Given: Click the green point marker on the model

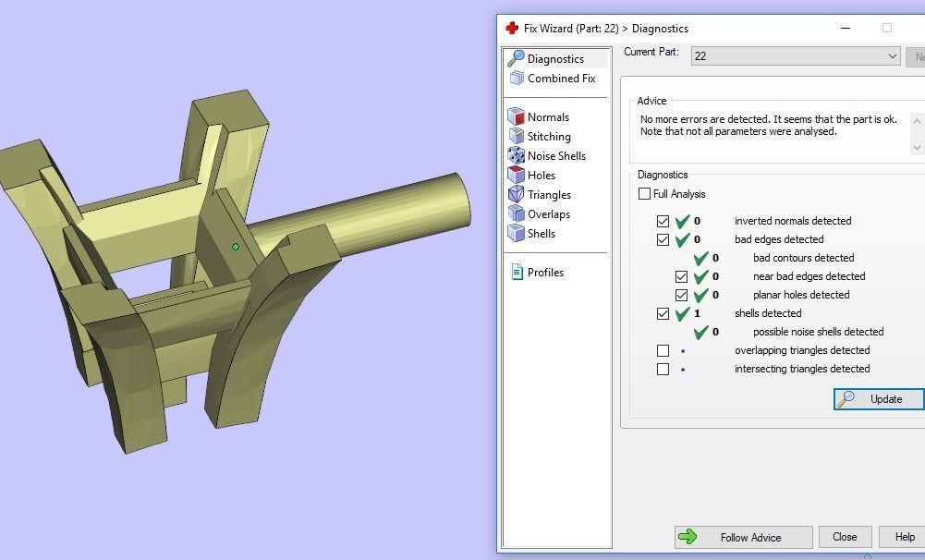Looking at the screenshot, I should (236, 247).
